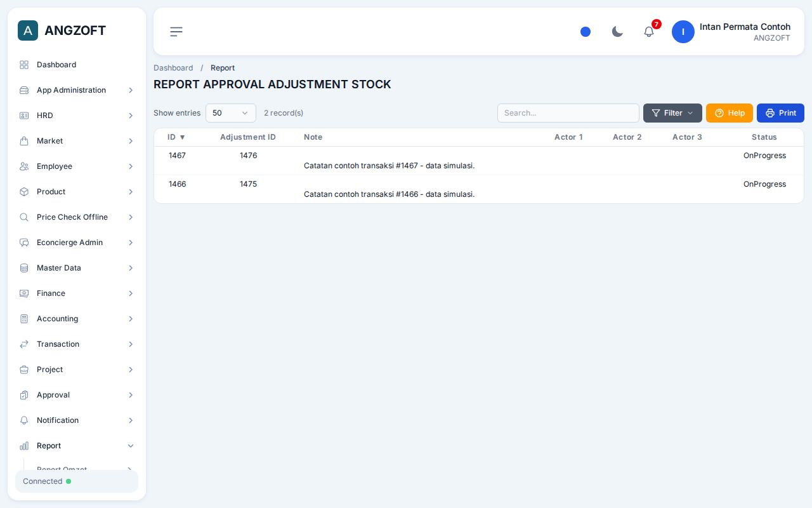This screenshot has width=812, height=508.
Task: Open the Show entries dropdown
Action: pos(231,113)
